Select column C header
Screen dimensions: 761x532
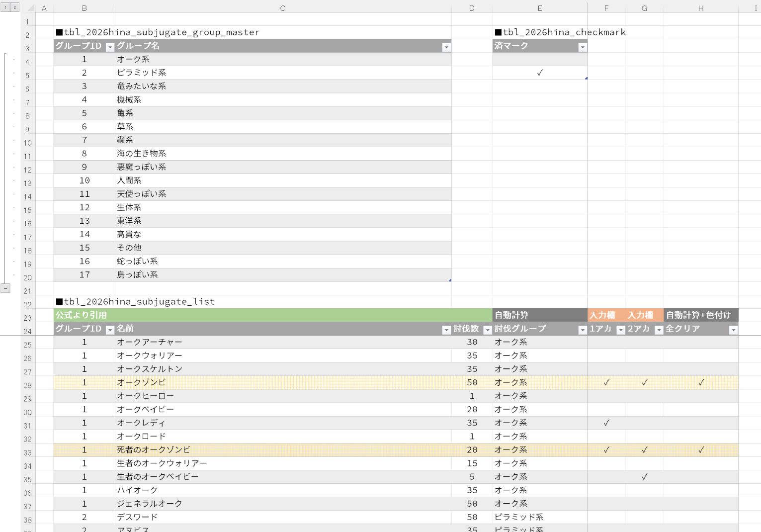[x=282, y=8]
